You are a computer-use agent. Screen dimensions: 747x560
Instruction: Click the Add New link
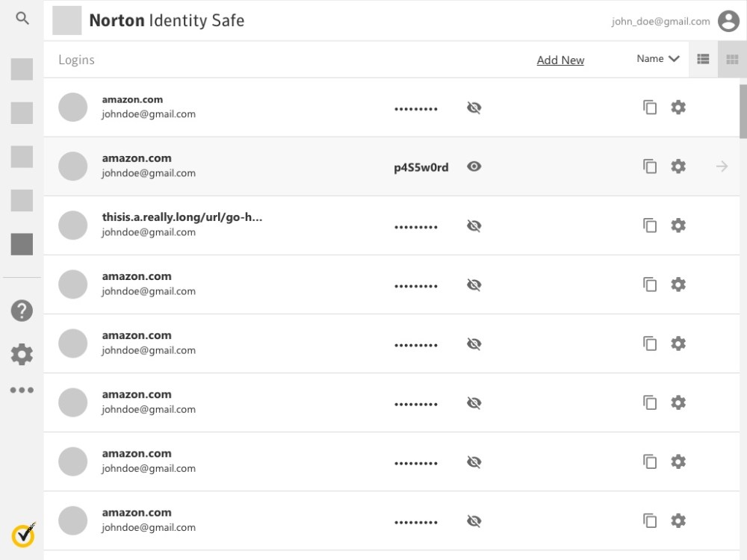(x=560, y=60)
